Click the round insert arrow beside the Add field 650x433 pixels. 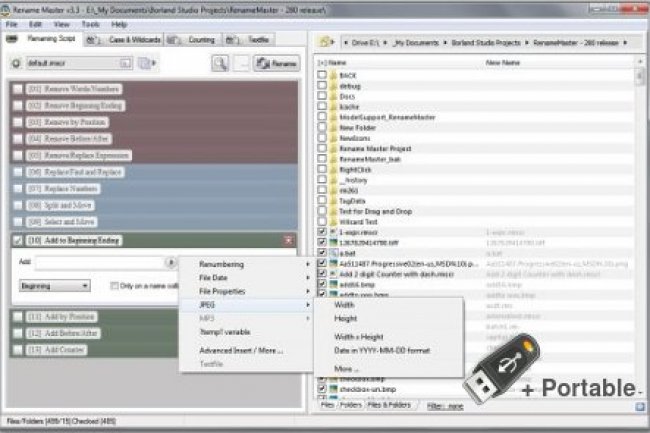click(x=170, y=262)
